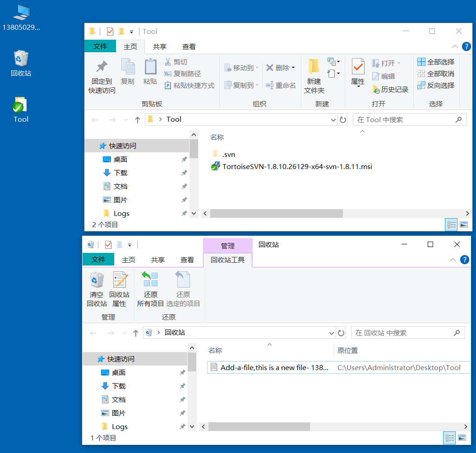Open 文档 in 回收站 window sidebar
This screenshot has height=453, width=476.
click(x=119, y=400)
